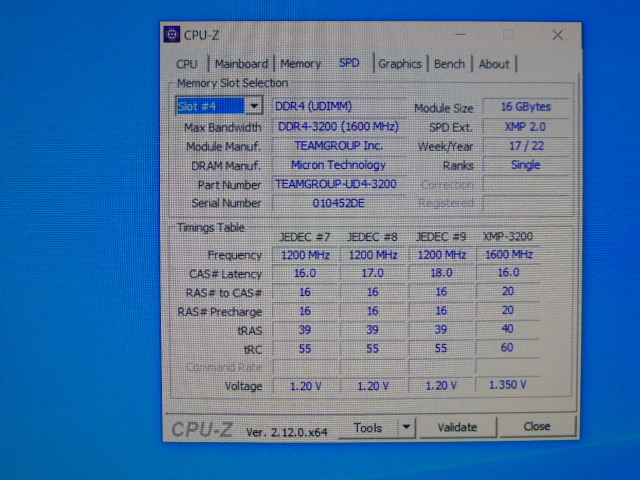Click the JEDEC #8 column header
The image size is (640, 480).
372,237
